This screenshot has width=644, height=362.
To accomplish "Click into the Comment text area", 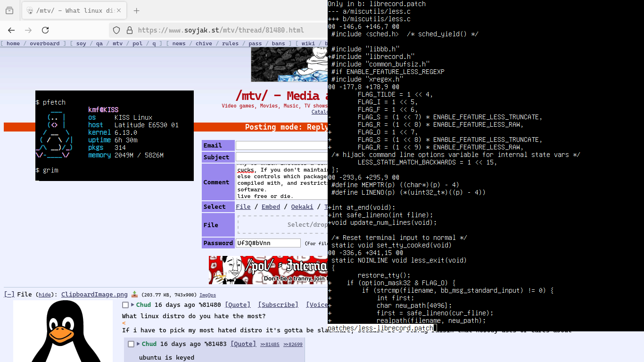I will tap(281, 182).
